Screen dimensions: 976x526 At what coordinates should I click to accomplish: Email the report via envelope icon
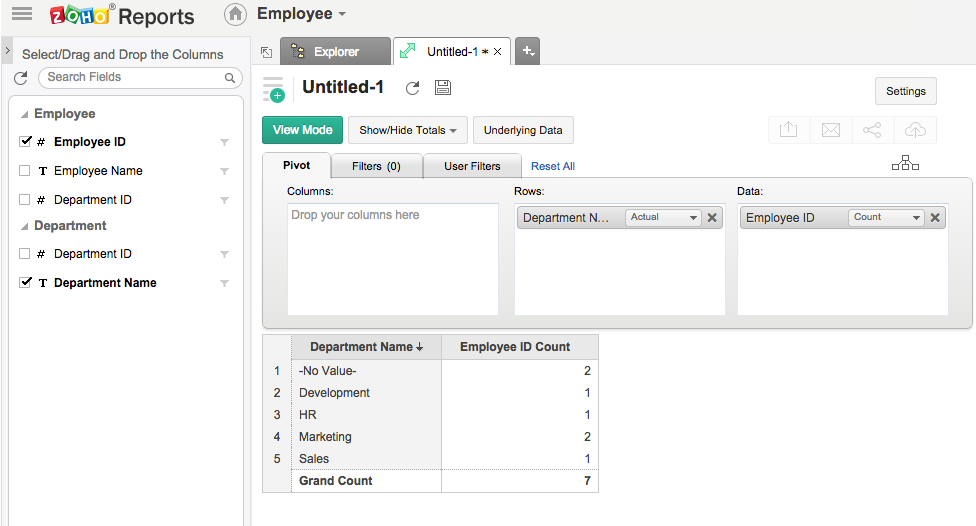(830, 130)
